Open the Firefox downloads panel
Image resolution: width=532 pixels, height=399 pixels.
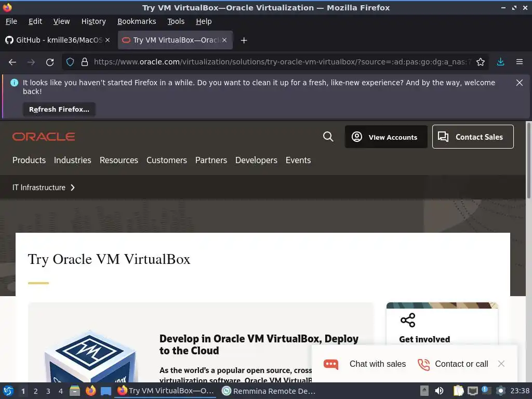click(500, 62)
